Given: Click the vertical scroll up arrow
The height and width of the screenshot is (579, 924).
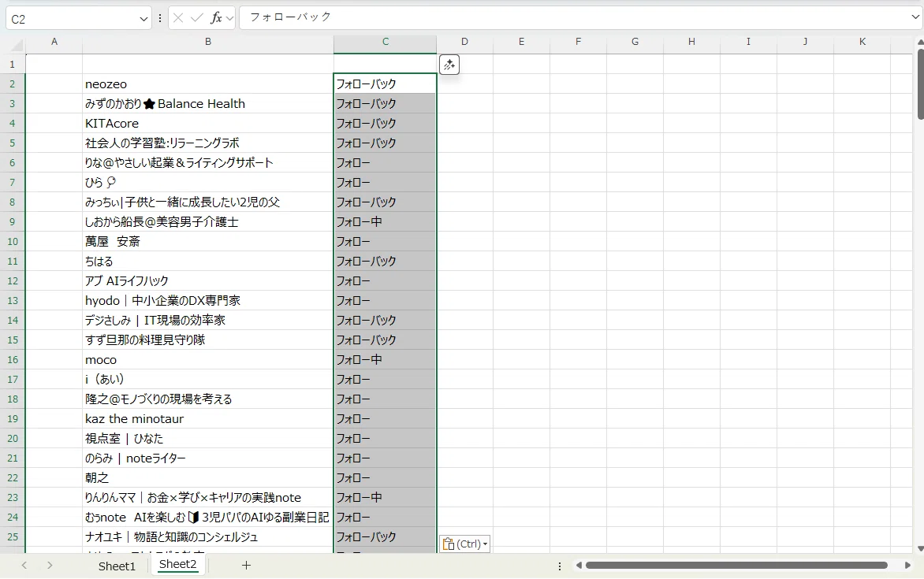Looking at the screenshot, I should point(921,42).
